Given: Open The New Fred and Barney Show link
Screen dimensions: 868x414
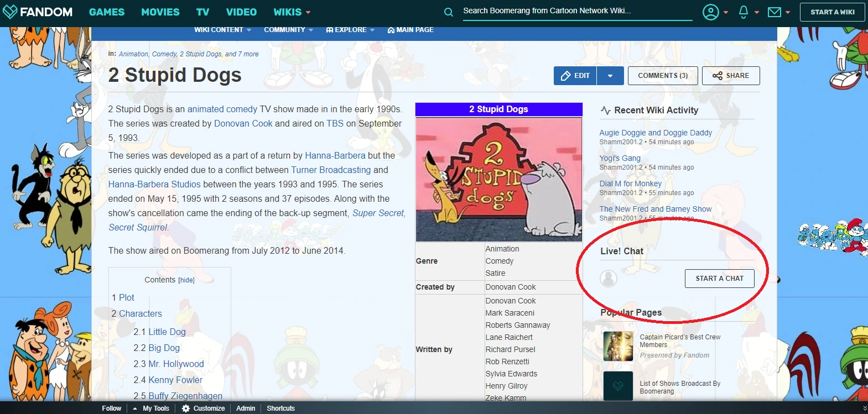Looking at the screenshot, I should pos(656,209).
